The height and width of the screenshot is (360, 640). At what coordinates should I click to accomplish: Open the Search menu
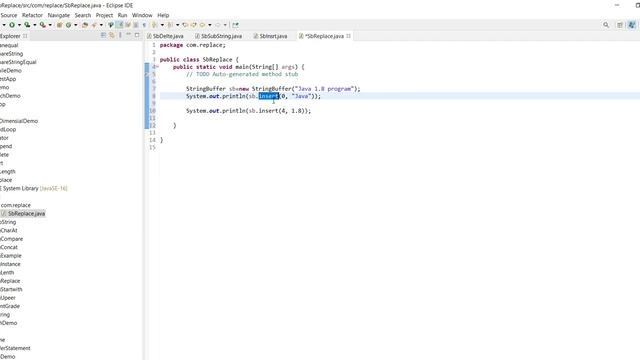pyautogui.click(x=83, y=15)
